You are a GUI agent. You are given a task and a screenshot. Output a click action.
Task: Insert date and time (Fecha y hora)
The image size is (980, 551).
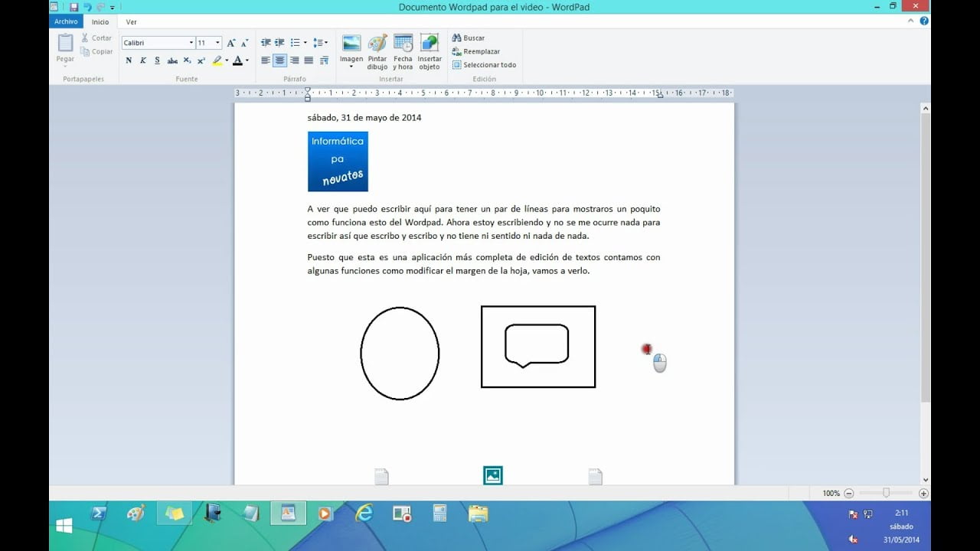(x=403, y=52)
